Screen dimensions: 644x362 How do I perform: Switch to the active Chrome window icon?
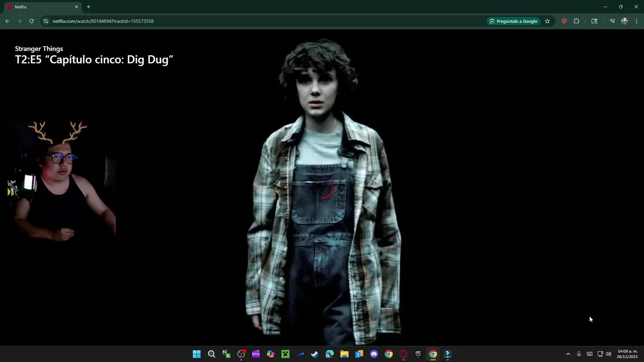[433, 354]
